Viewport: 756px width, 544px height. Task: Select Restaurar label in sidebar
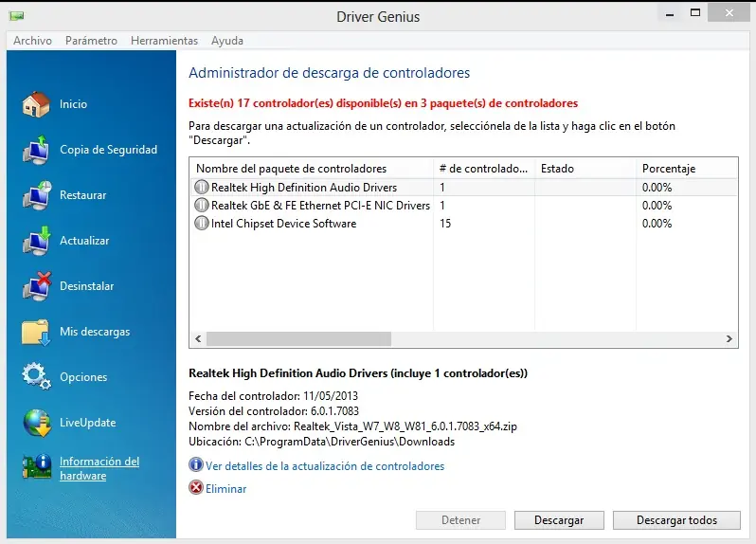click(83, 195)
